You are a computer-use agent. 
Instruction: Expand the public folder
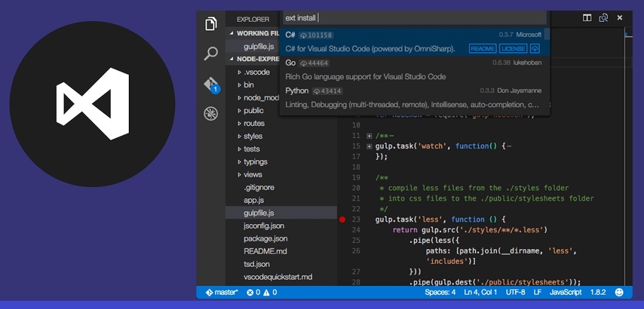click(240, 110)
